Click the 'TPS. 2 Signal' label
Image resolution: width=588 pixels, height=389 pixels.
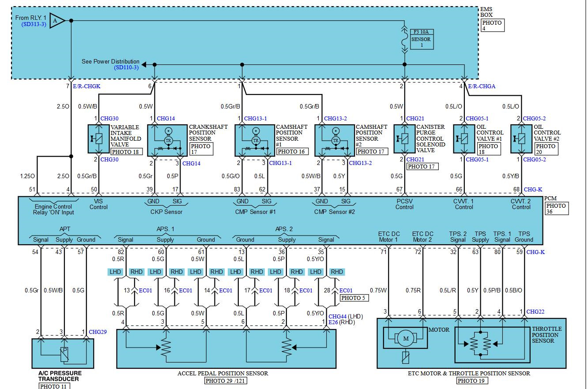pos(458,237)
